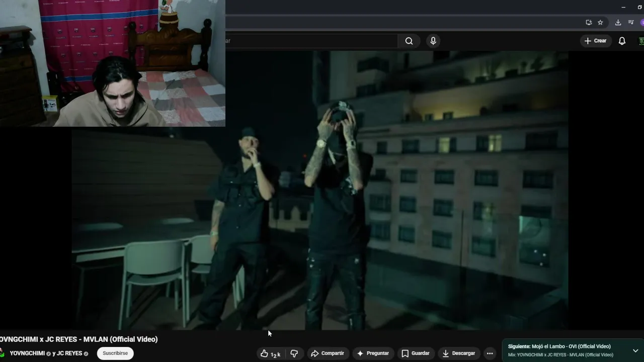Open Chrome media control icon

tap(631, 23)
